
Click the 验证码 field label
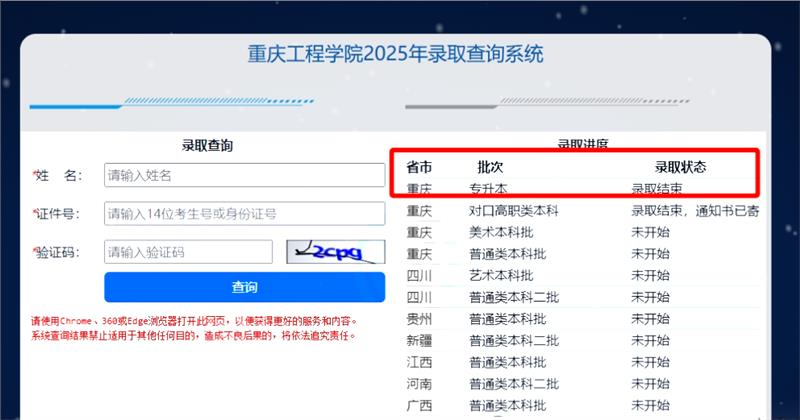pos(57,252)
